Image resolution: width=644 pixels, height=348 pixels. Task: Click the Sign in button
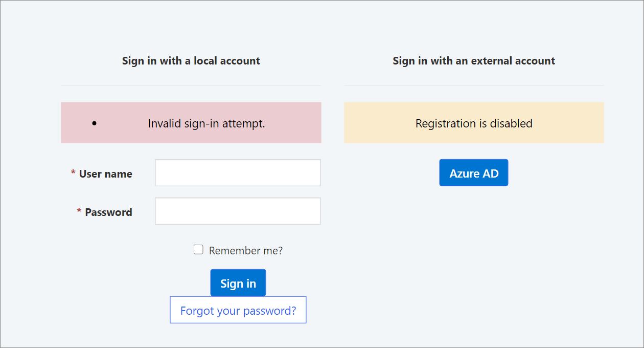point(238,282)
